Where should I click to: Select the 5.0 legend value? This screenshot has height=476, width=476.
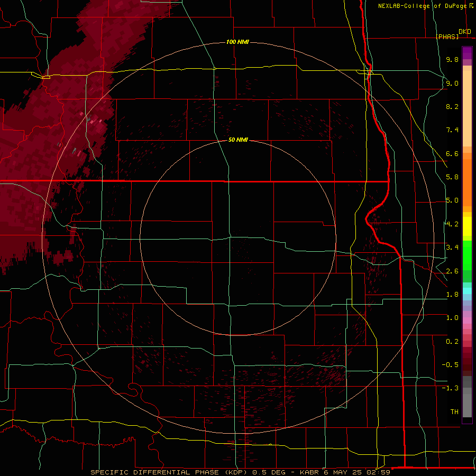pyautogui.click(x=452, y=200)
